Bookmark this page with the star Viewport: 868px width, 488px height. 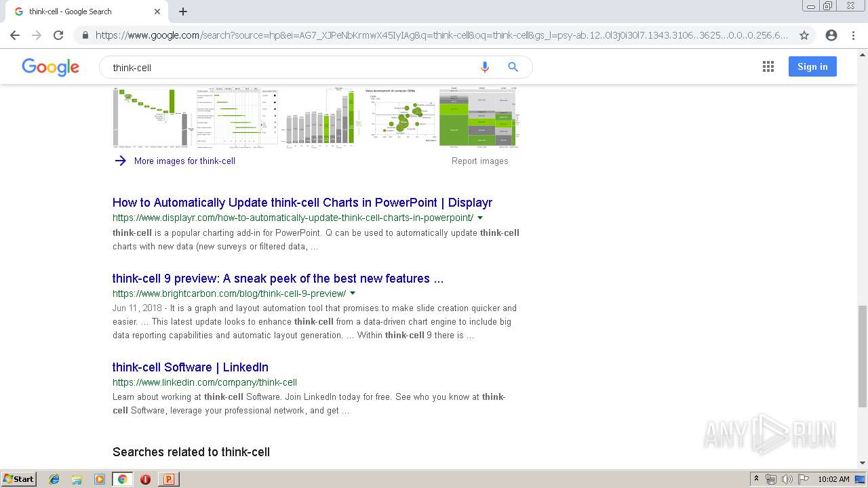tap(804, 35)
